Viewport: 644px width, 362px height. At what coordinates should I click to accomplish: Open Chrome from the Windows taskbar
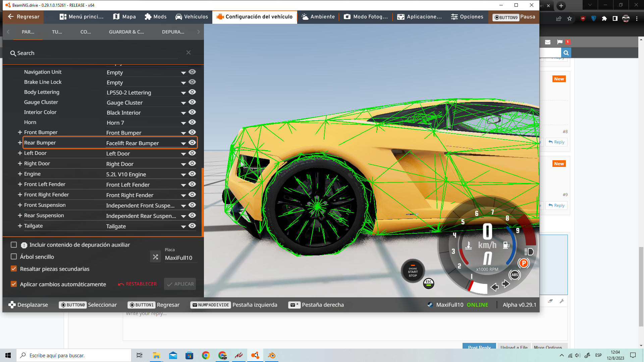pyautogui.click(x=206, y=355)
